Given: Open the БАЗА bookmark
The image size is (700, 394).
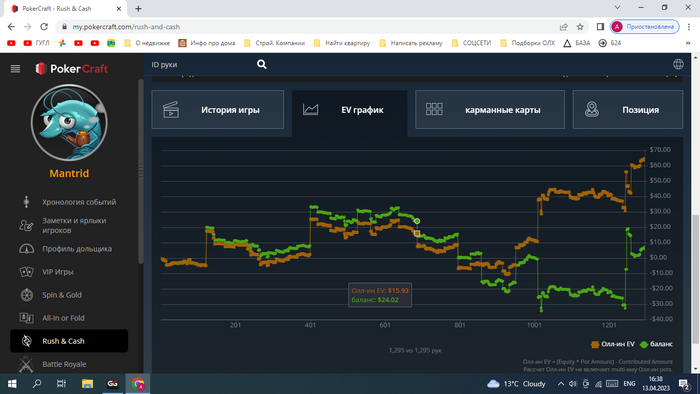Looking at the screenshot, I should click(577, 43).
